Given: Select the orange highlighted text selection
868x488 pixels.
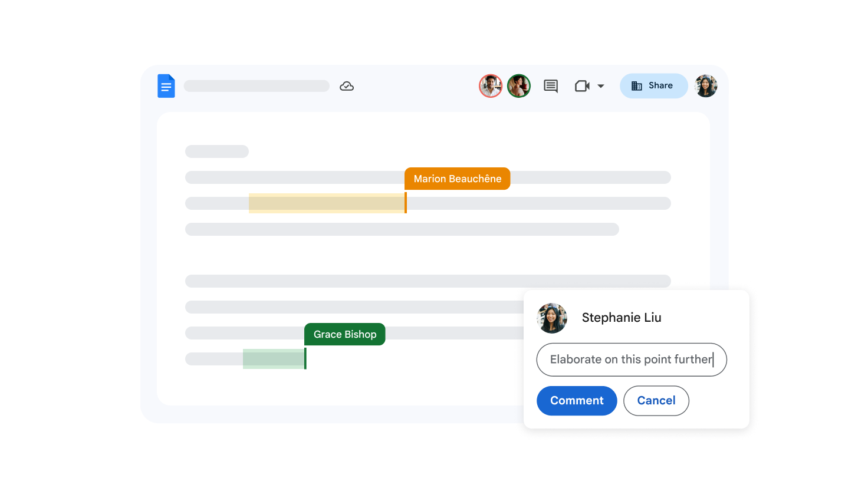Looking at the screenshot, I should (326, 203).
